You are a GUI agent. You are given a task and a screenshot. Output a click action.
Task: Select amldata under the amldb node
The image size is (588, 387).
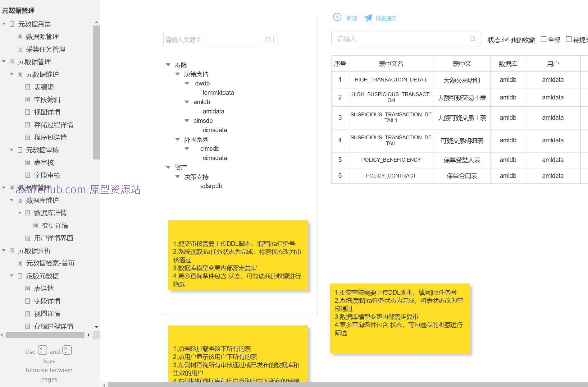click(214, 111)
